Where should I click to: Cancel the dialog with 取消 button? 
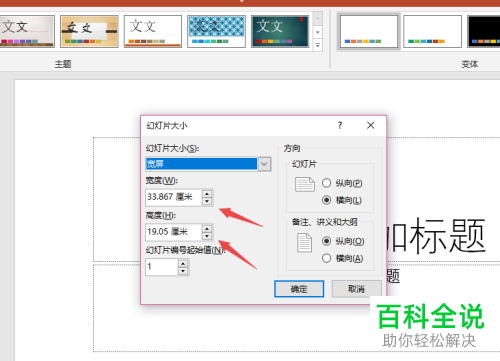pyautogui.click(x=356, y=289)
